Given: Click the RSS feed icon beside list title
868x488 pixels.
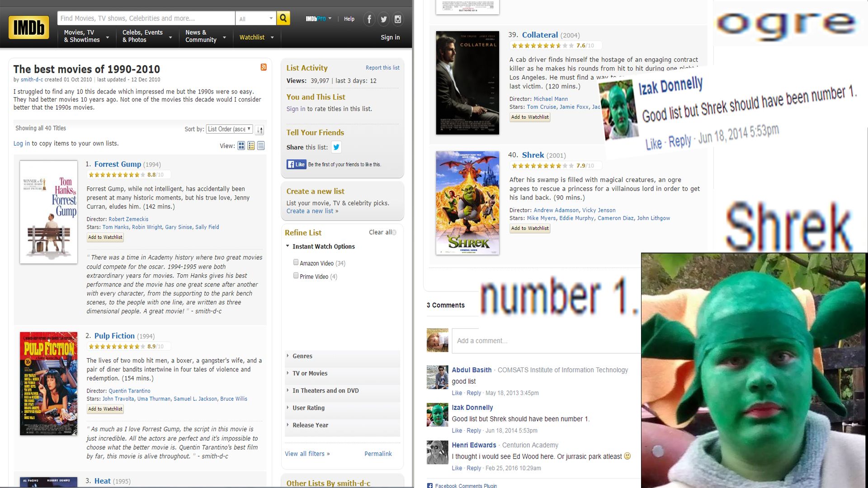Looking at the screenshot, I should tap(264, 67).
